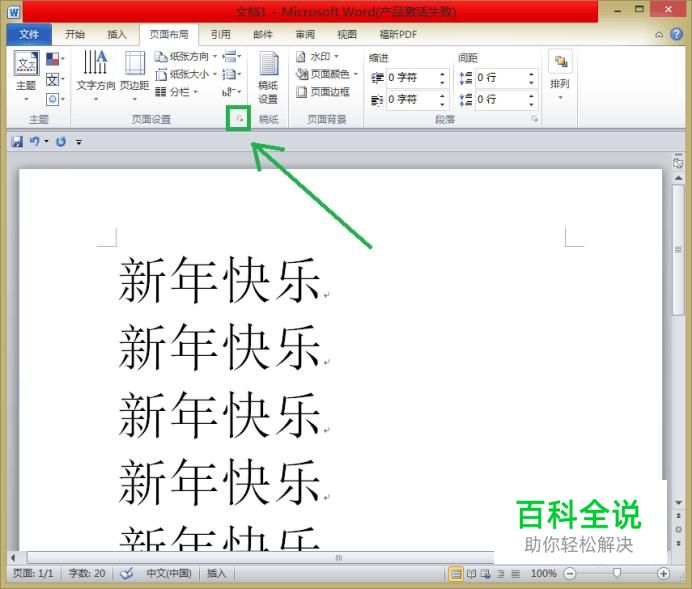Launch Paragraph (段落) dialog launcher

(534, 119)
